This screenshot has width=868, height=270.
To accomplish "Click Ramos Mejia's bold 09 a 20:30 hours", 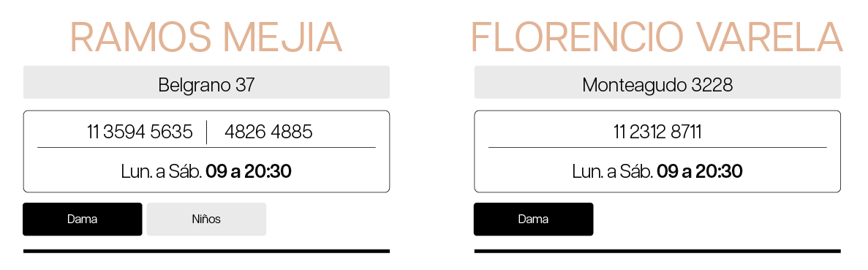I will pyautogui.click(x=249, y=171).
